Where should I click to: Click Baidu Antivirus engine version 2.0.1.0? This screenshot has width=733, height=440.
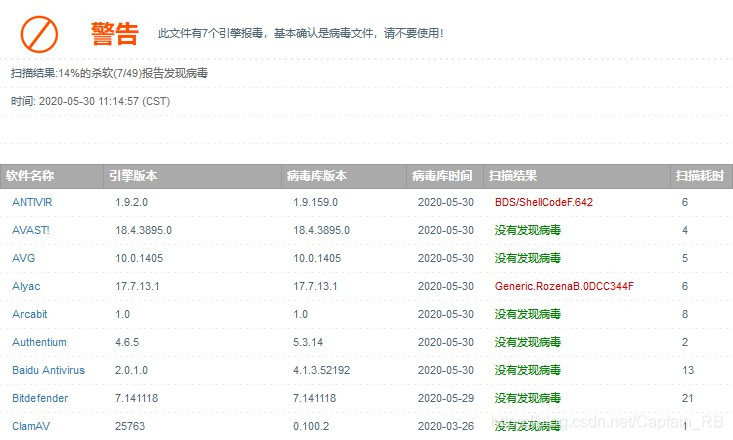point(131,370)
